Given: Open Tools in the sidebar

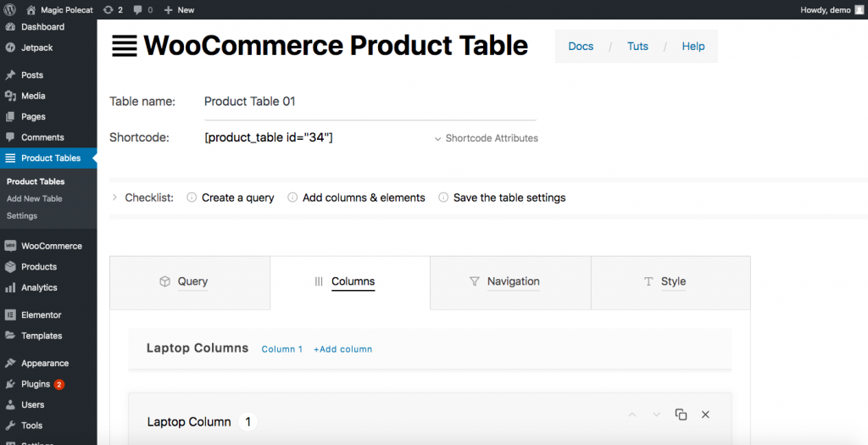Looking at the screenshot, I should 31,426.
